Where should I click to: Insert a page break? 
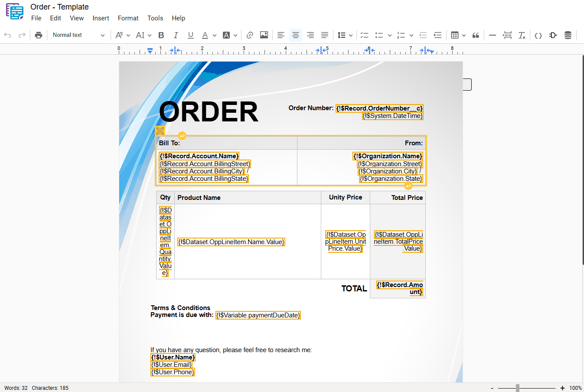(x=507, y=35)
